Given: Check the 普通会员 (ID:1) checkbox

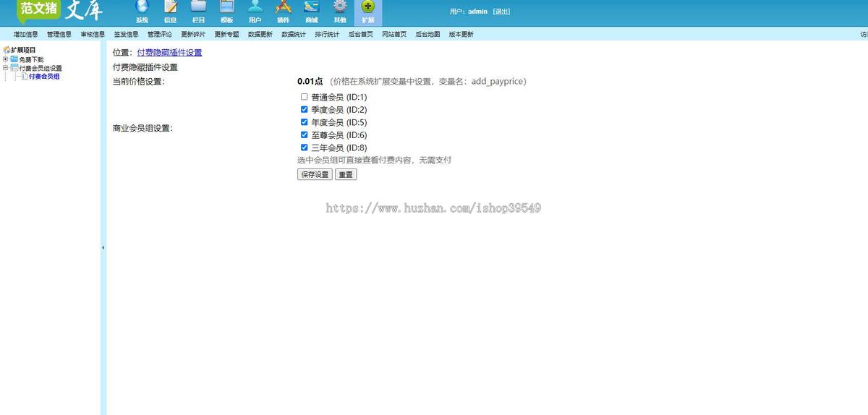Looking at the screenshot, I should (x=305, y=97).
